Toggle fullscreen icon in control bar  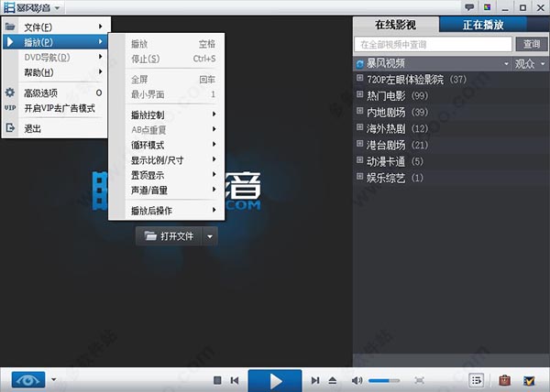(x=419, y=380)
